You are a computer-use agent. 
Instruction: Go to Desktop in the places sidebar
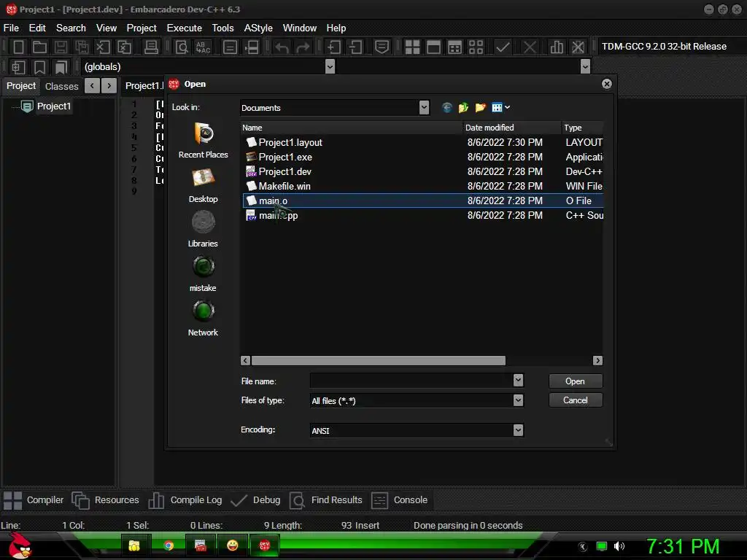pyautogui.click(x=204, y=186)
